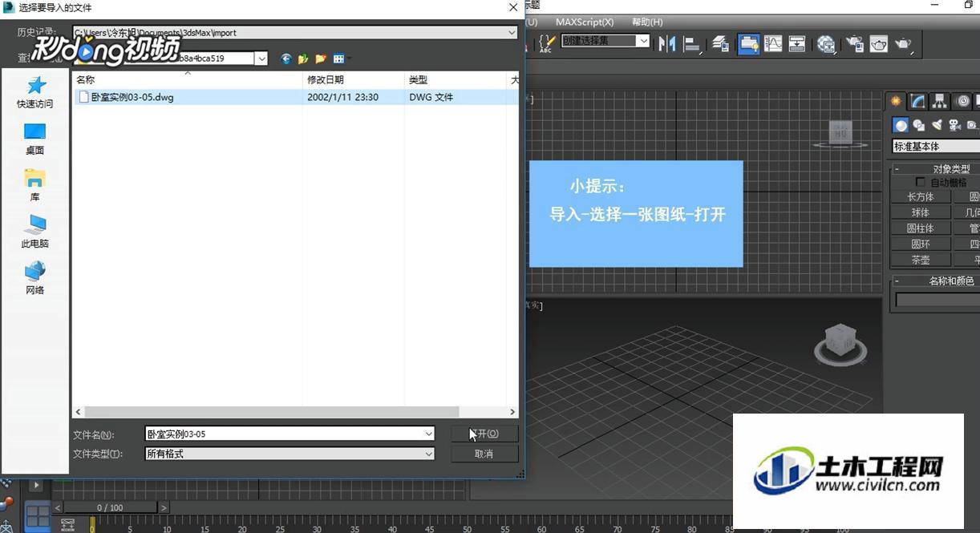
Task: Select the Helpers category icon
Action: tap(972, 125)
